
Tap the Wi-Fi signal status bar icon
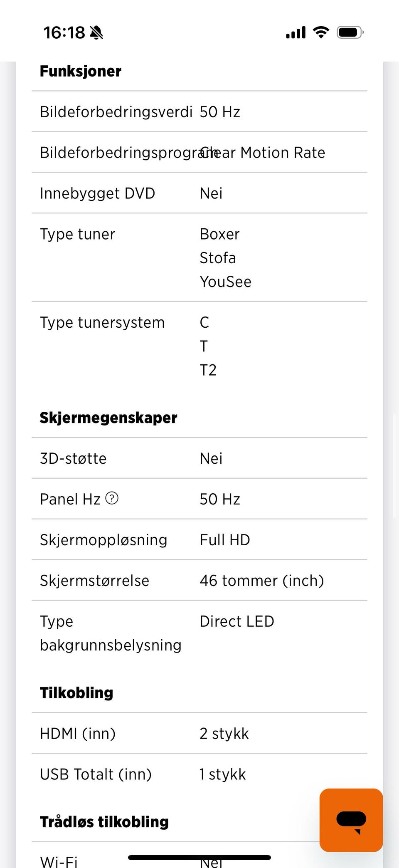point(320,32)
